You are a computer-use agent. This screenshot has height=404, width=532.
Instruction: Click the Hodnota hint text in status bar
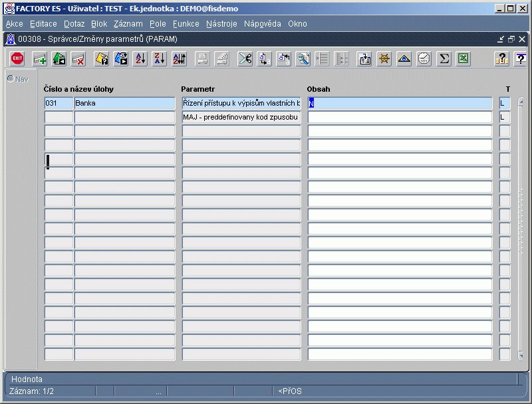click(27, 379)
